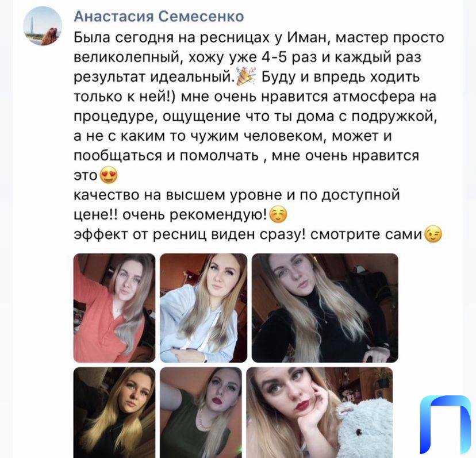The width and height of the screenshot is (476, 458).
Task: Click the phrase "очень рекомендую!"
Action: click(x=195, y=214)
